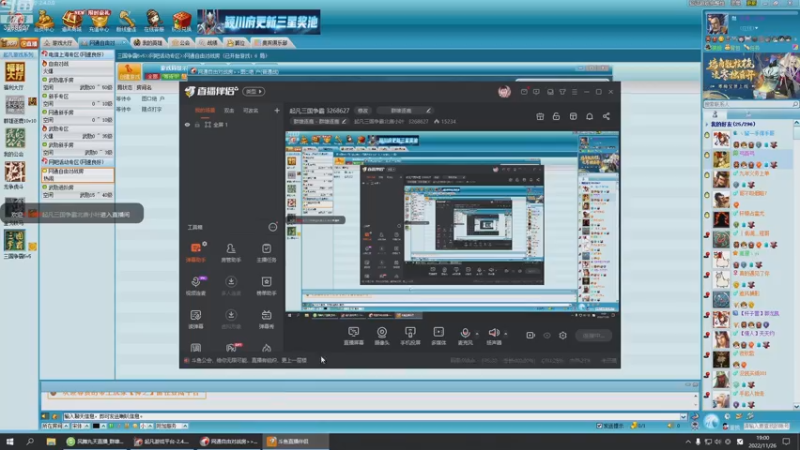Open the recording camera icon near start button

point(531,335)
